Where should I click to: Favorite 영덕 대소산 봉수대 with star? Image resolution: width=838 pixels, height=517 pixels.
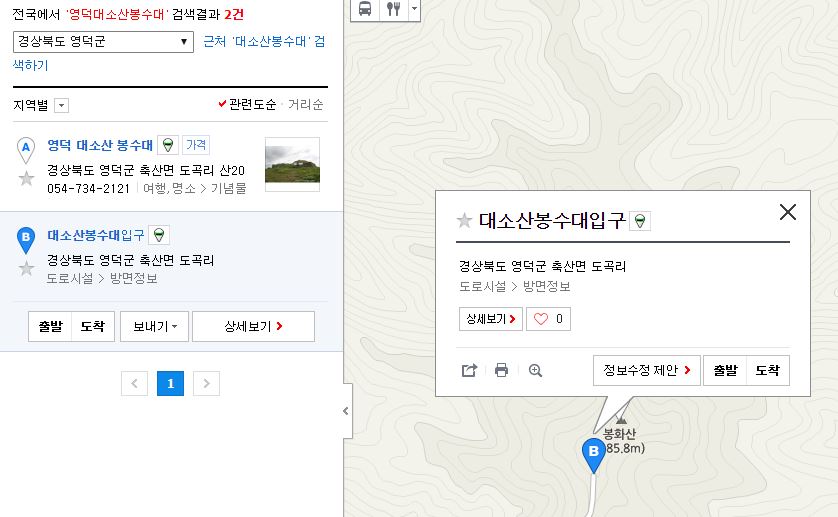[x=26, y=178]
